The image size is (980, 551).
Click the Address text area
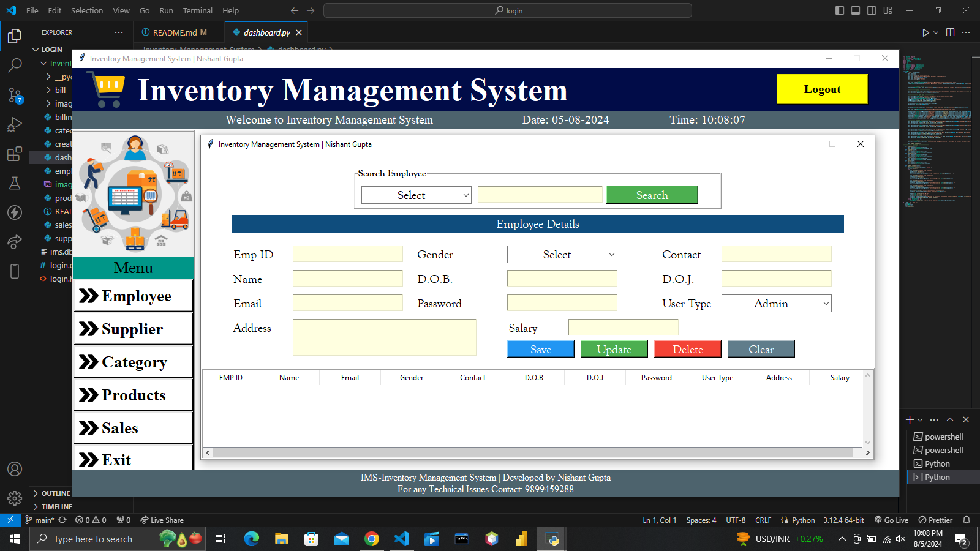tap(385, 337)
